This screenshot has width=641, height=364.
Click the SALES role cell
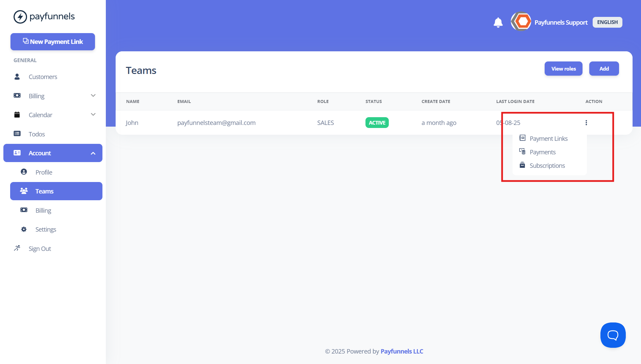(325, 123)
